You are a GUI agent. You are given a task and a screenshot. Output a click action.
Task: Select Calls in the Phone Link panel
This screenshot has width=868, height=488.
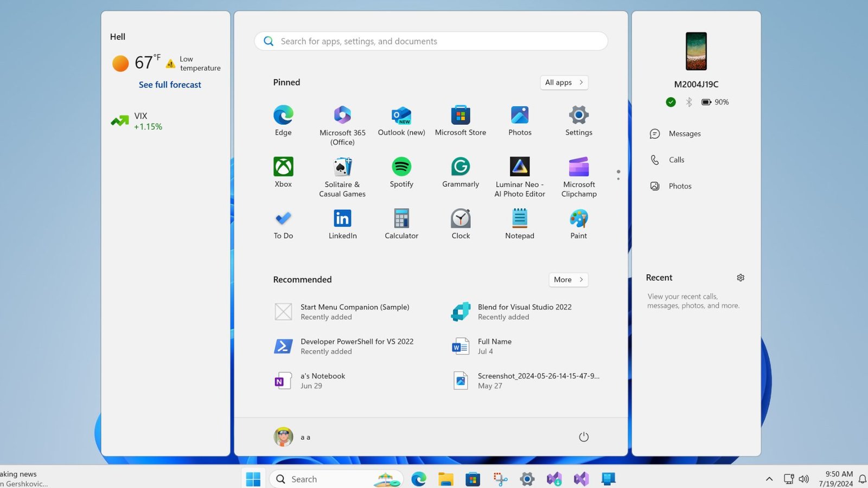click(x=676, y=159)
